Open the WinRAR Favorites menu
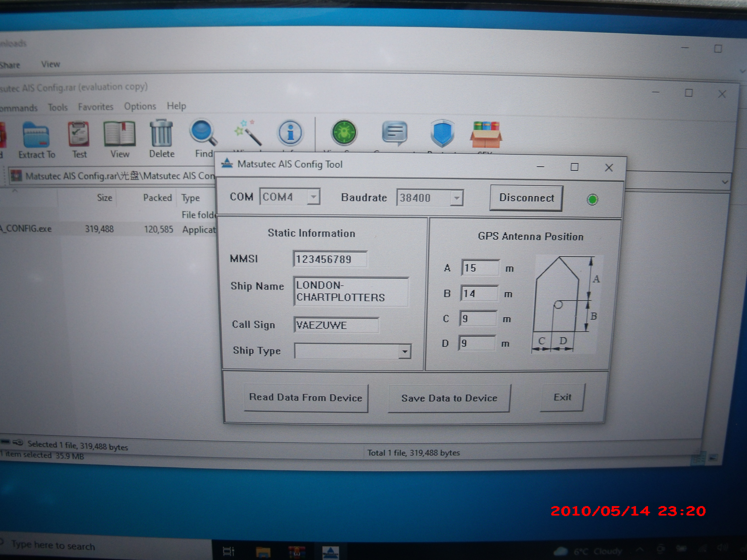The image size is (747, 560). click(x=96, y=107)
